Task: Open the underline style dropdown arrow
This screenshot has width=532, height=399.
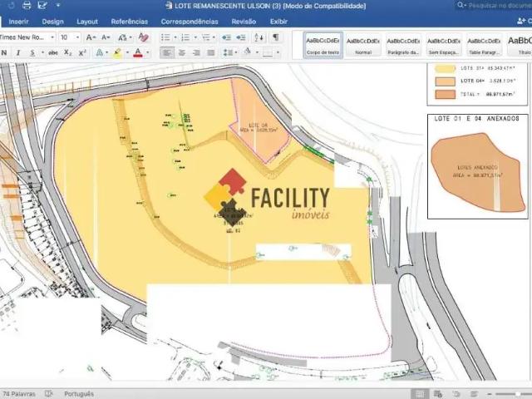Action: click(x=42, y=52)
